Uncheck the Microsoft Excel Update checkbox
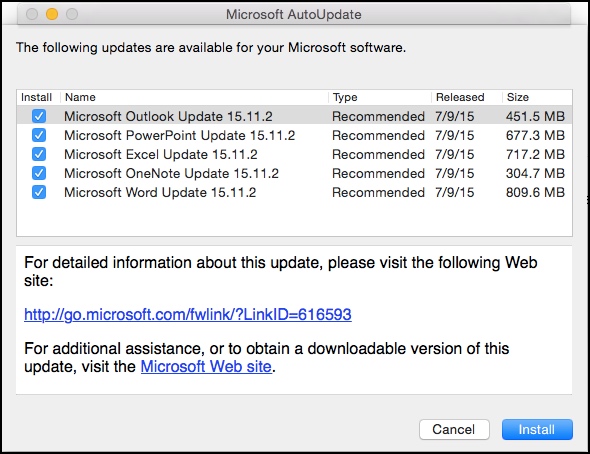The width and height of the screenshot is (590, 454). 39,154
